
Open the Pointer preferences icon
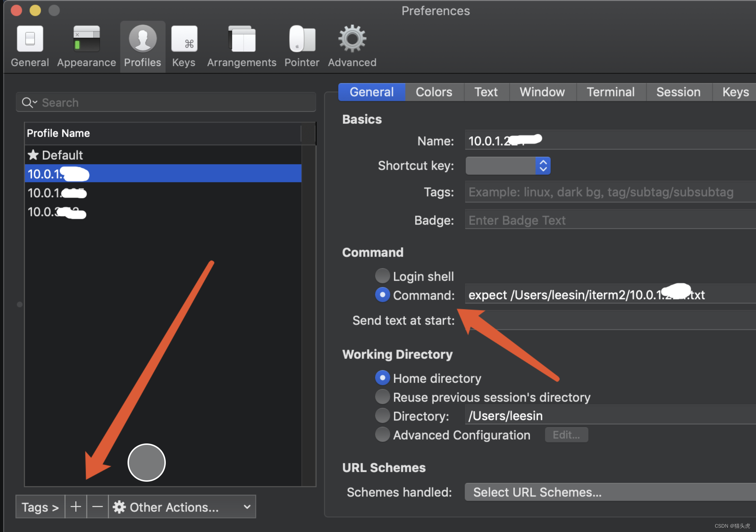[302, 39]
